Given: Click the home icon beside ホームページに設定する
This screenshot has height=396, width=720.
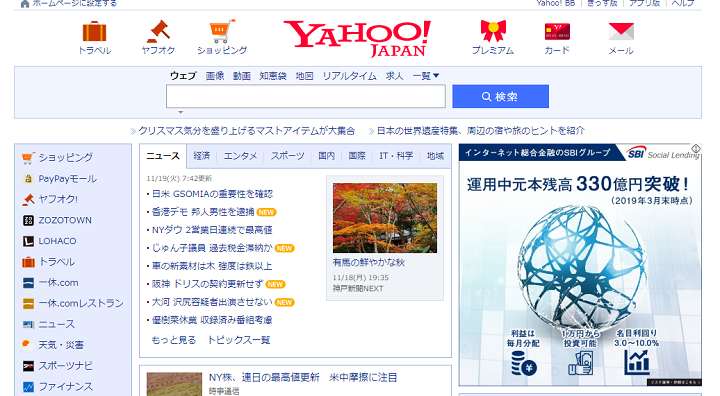Looking at the screenshot, I should click(x=25, y=4).
